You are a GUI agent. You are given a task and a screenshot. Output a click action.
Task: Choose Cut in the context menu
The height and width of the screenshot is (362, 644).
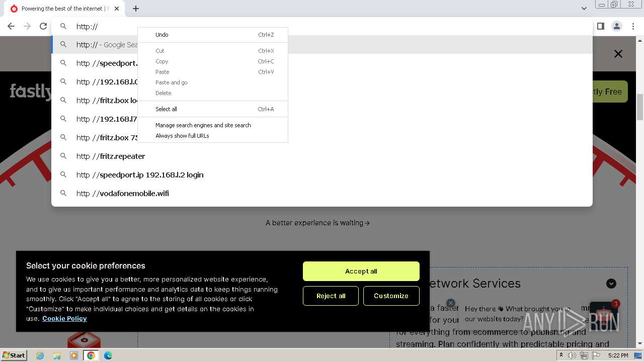pyautogui.click(x=213, y=51)
